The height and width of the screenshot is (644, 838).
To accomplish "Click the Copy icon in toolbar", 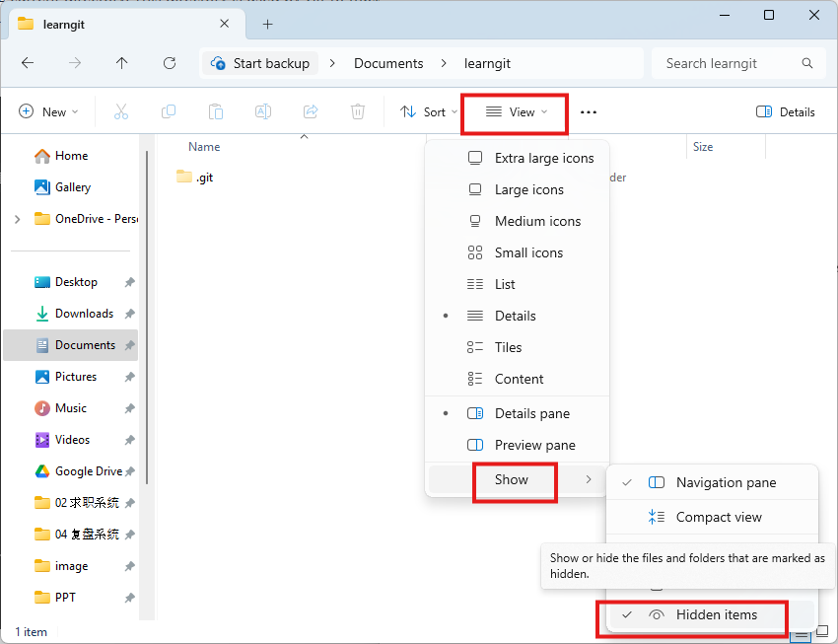I will tap(169, 112).
